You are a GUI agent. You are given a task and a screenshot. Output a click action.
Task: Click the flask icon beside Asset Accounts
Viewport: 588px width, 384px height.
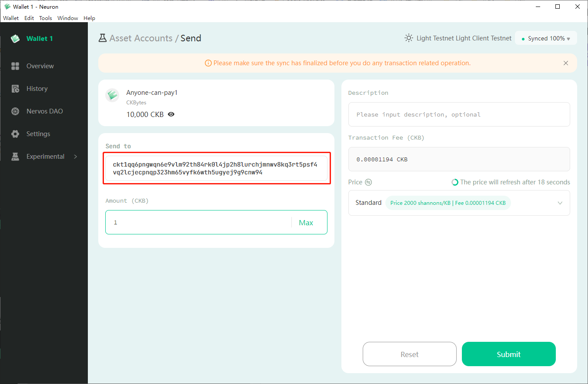(103, 38)
